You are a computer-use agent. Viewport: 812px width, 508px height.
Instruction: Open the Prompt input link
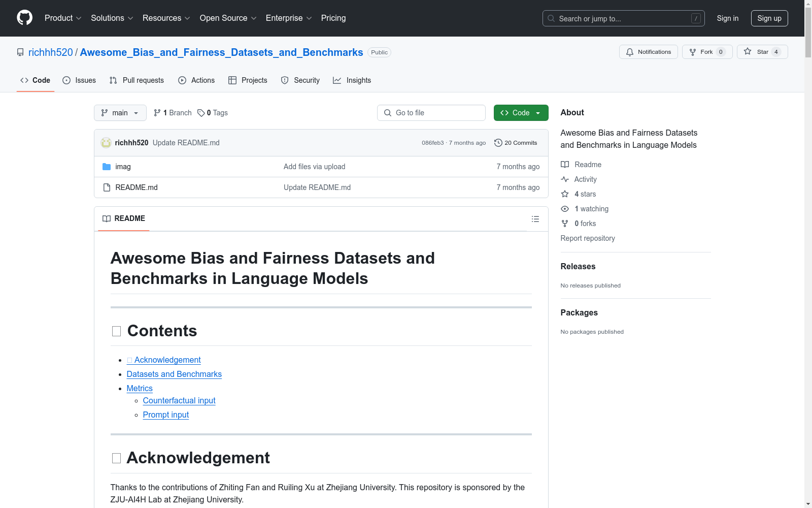point(166,415)
